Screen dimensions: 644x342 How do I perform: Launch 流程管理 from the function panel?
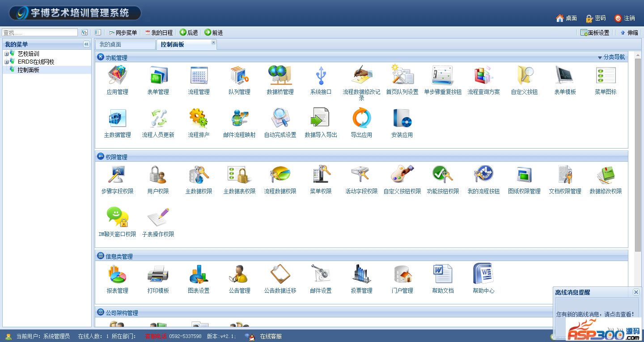199,75
